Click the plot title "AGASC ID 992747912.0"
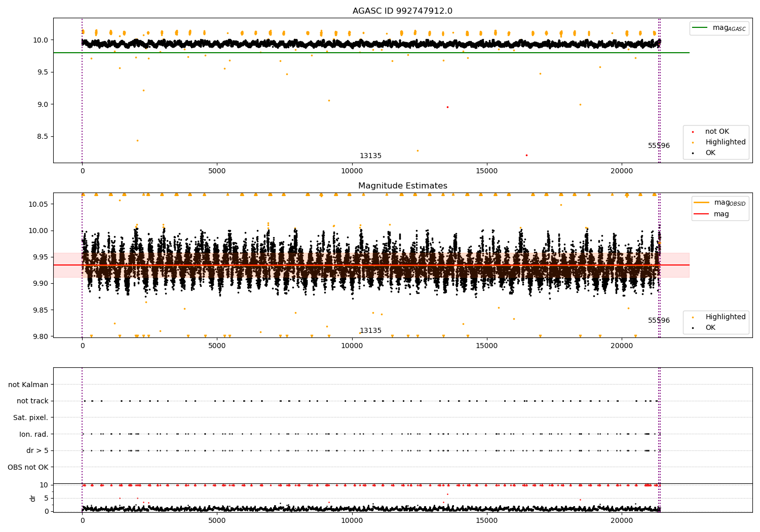This screenshot has height=532, width=760. point(402,11)
